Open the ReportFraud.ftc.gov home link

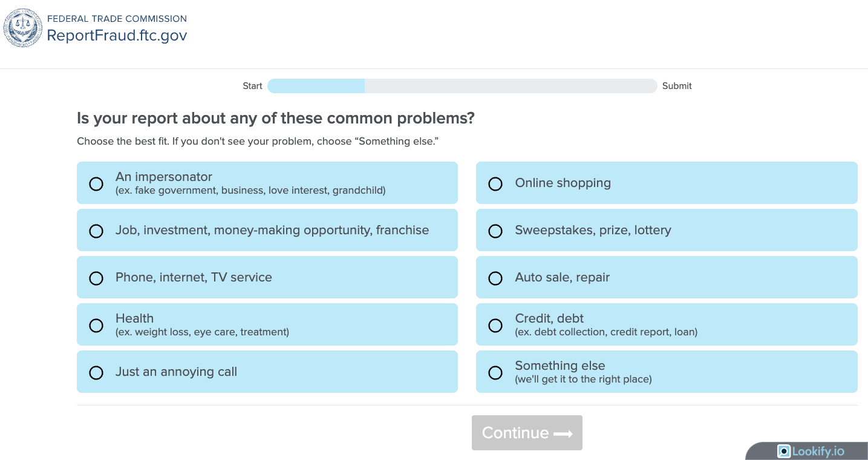click(x=117, y=36)
